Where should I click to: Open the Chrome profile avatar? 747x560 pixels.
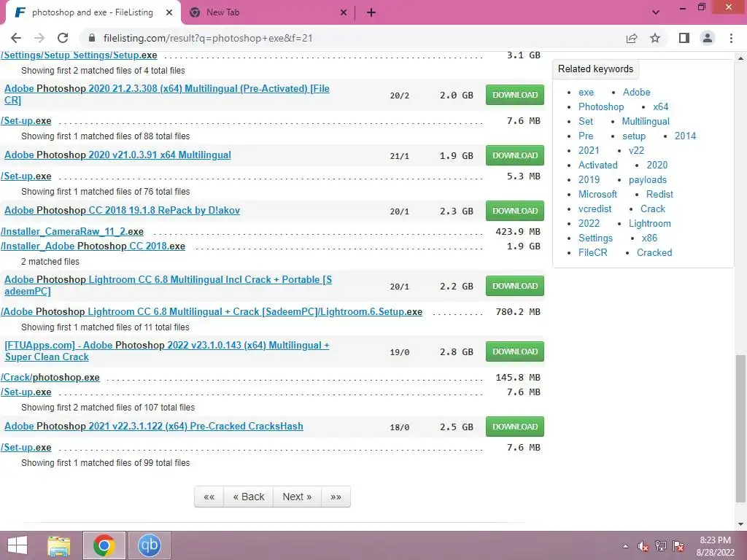pyautogui.click(x=708, y=38)
